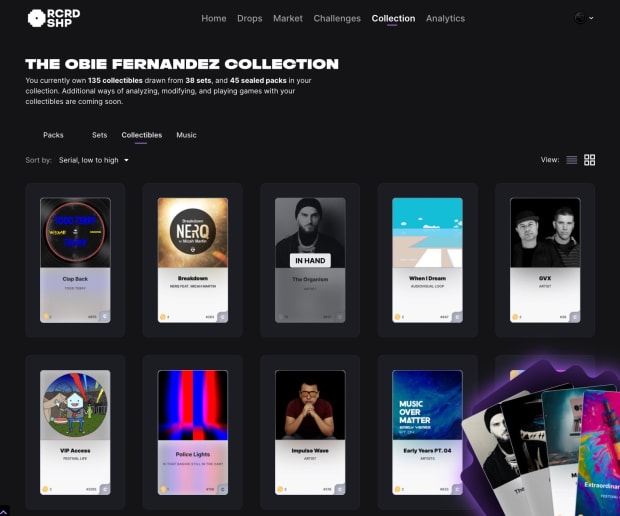Image resolution: width=620 pixels, height=516 pixels.
Task: Open the Market page
Action: click(287, 18)
